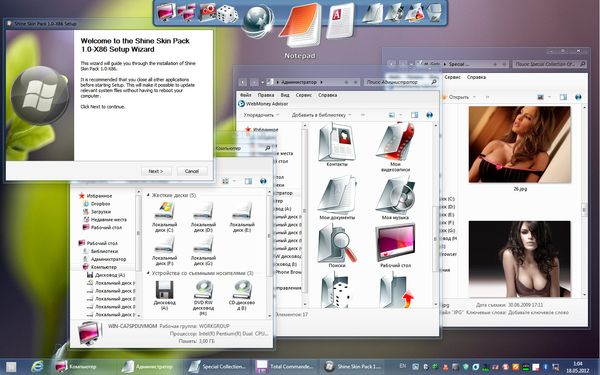Open Локальный диск (C:) drive icon
This screenshot has width=600, height=375.
point(165,217)
